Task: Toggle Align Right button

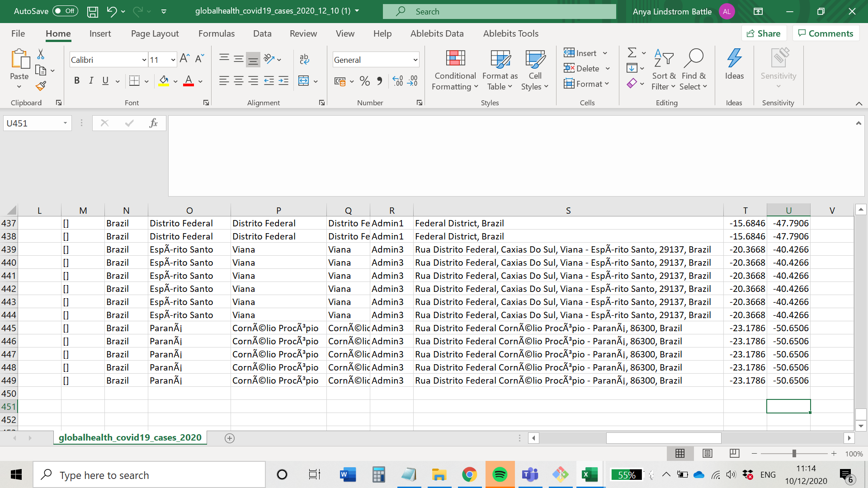Action: (x=253, y=81)
